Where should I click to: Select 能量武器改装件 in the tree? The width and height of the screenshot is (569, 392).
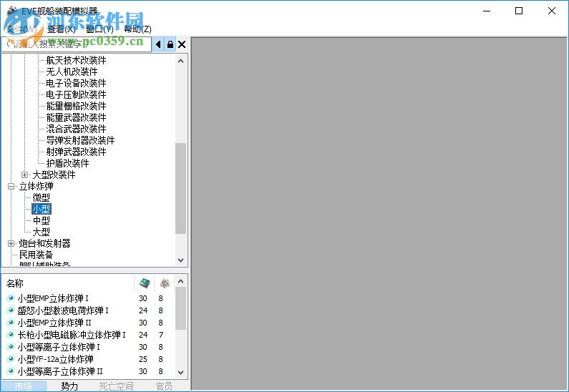pos(76,117)
